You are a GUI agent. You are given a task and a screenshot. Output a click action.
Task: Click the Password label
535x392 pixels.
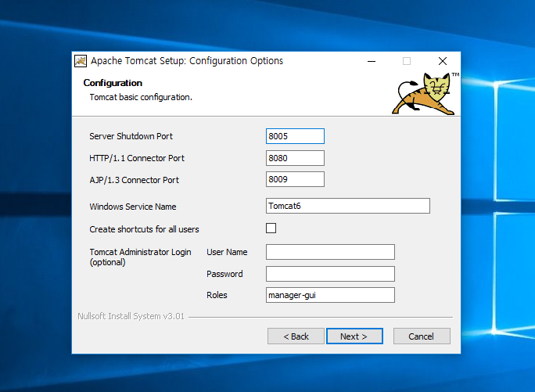(224, 274)
